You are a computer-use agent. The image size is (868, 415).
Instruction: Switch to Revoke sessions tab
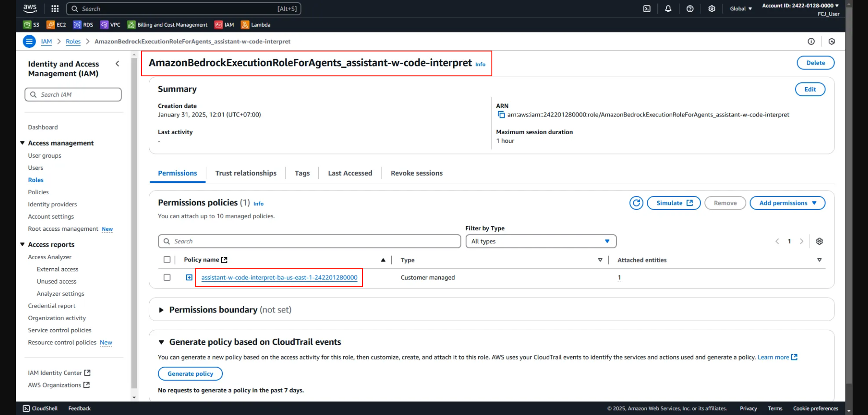(x=416, y=173)
